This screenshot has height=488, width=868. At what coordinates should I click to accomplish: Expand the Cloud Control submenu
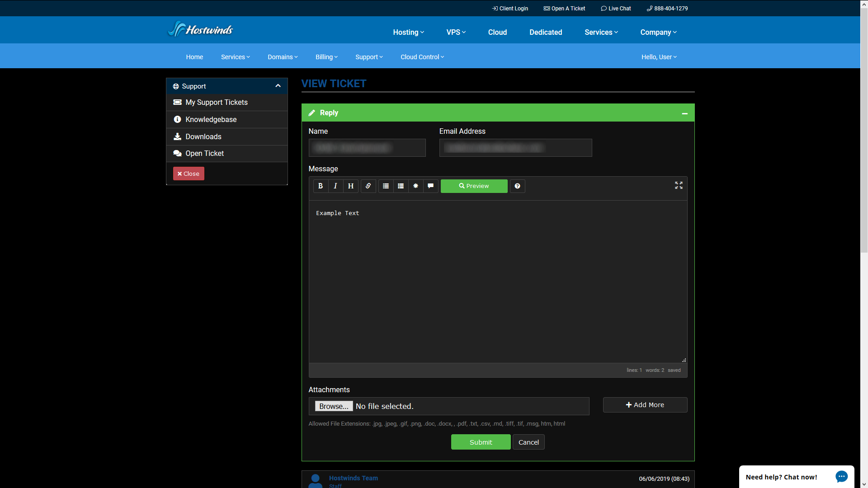tap(422, 57)
